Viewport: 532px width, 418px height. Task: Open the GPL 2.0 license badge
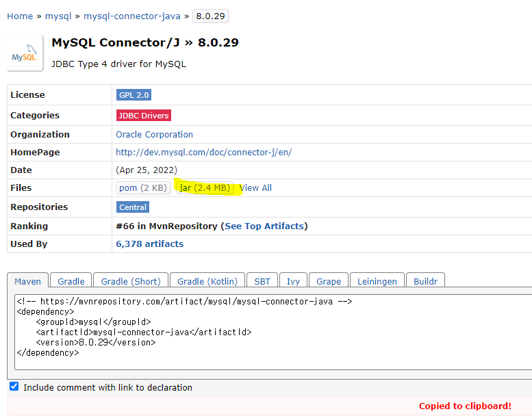pyautogui.click(x=134, y=95)
